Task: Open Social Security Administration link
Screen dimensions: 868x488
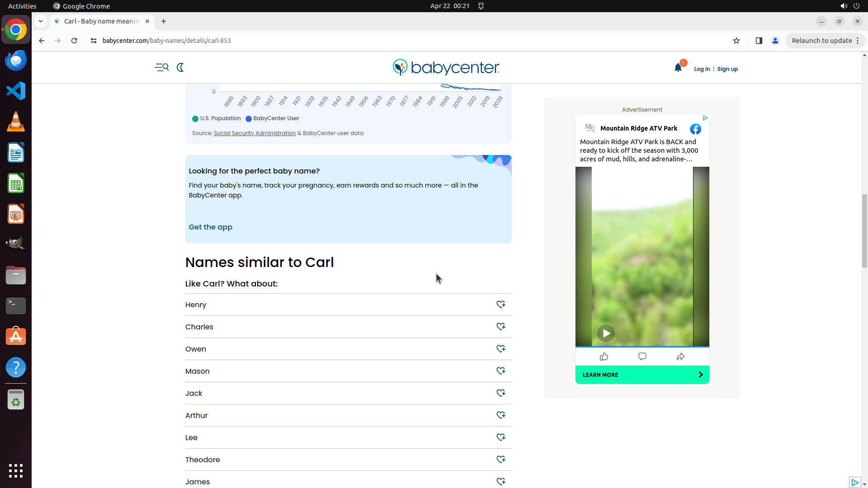Action: click(255, 133)
